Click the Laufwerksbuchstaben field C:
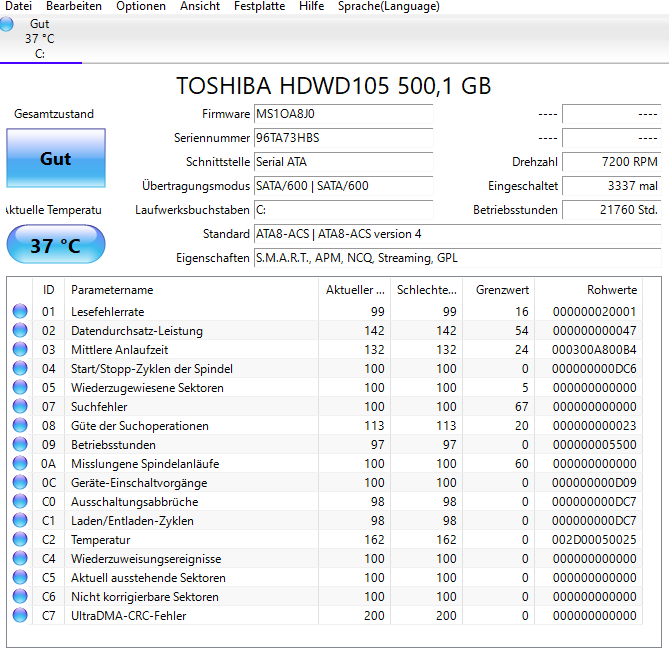Screen dimensions: 669x655 tap(343, 210)
